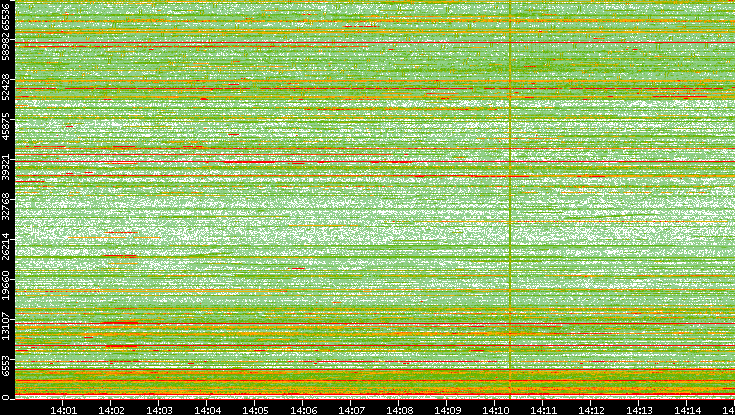Screen dimensions: 735x415
Task: Select the 14:03 time axis label
Action: [159, 411]
